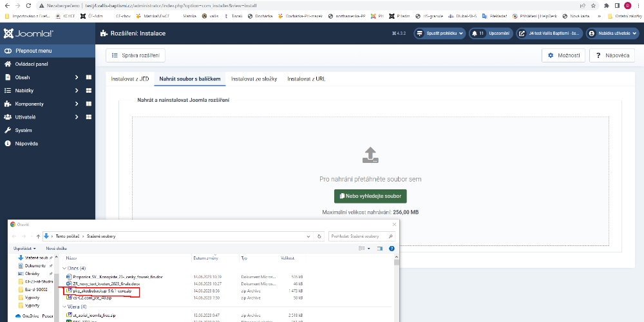Open Správa rozšíření

tap(135, 55)
